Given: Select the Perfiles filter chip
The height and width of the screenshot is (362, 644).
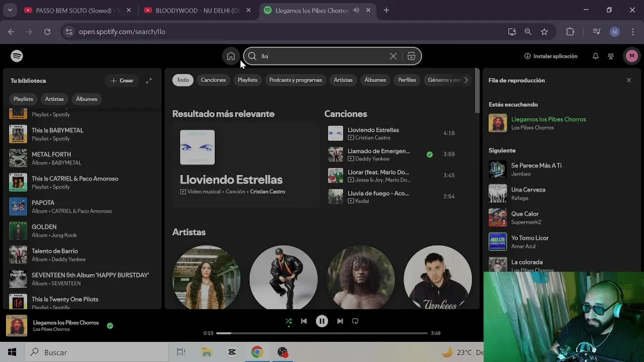Looking at the screenshot, I should click(x=407, y=80).
